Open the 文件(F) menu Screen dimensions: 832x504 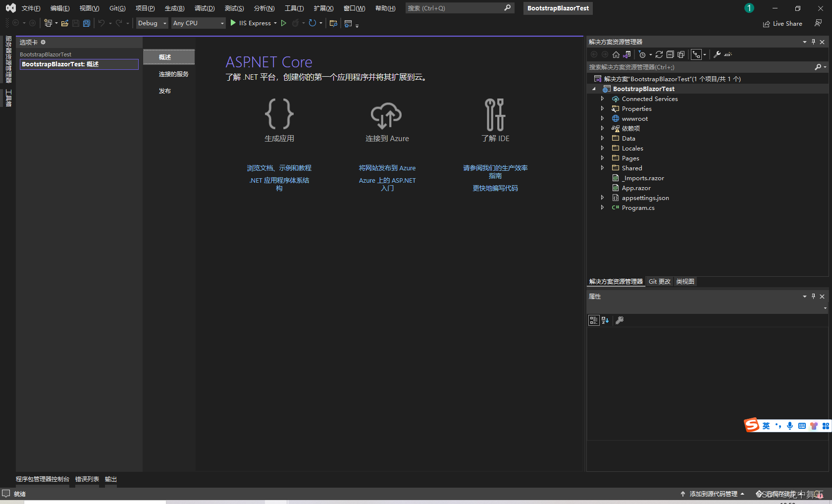31,8
